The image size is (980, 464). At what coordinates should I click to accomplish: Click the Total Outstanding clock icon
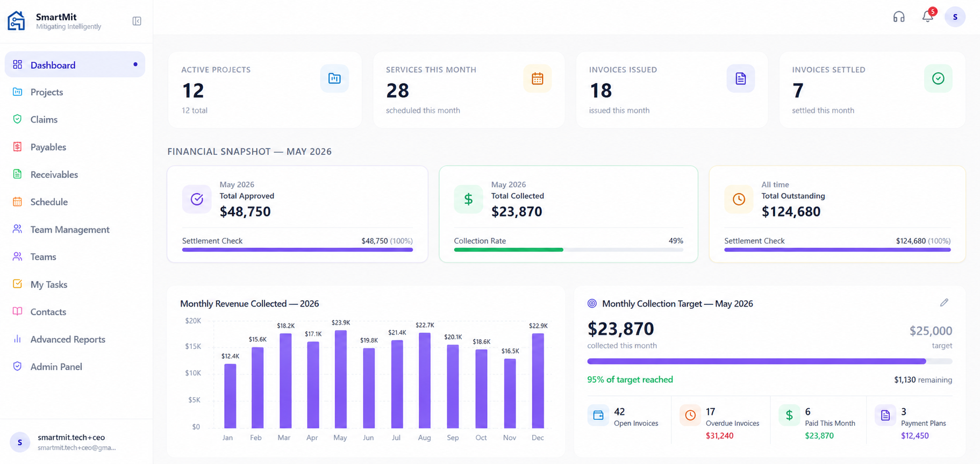(x=739, y=199)
